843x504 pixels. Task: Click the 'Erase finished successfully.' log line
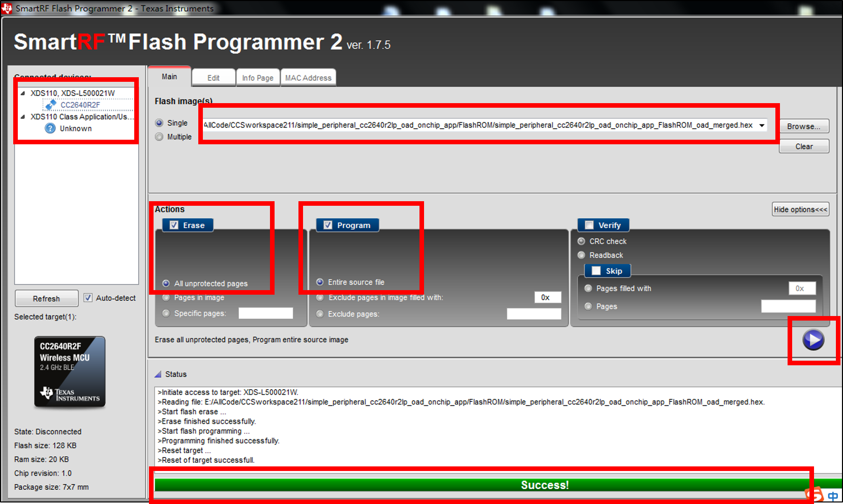207,421
